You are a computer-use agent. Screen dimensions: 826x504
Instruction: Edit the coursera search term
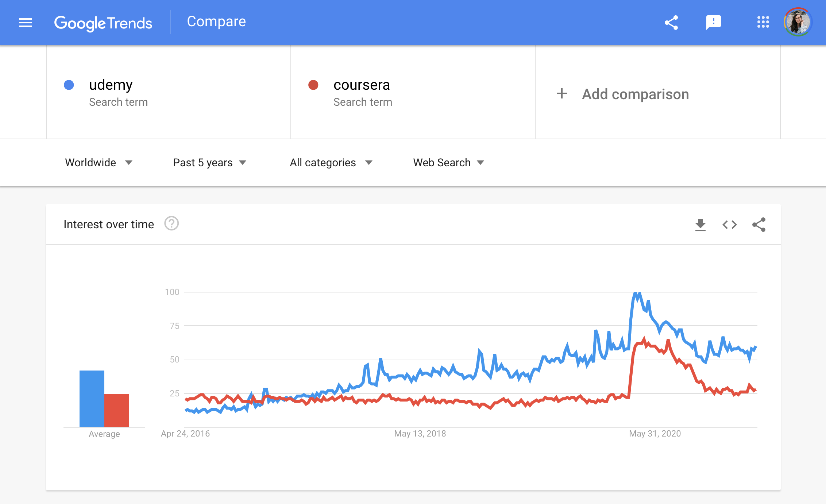coord(361,85)
